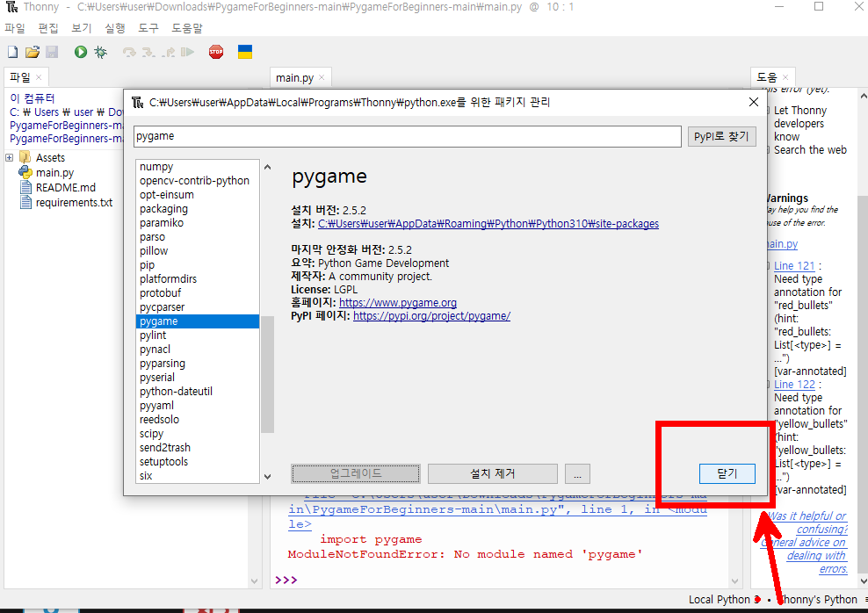Open the https://www.pygame.org homepage link

(397, 303)
